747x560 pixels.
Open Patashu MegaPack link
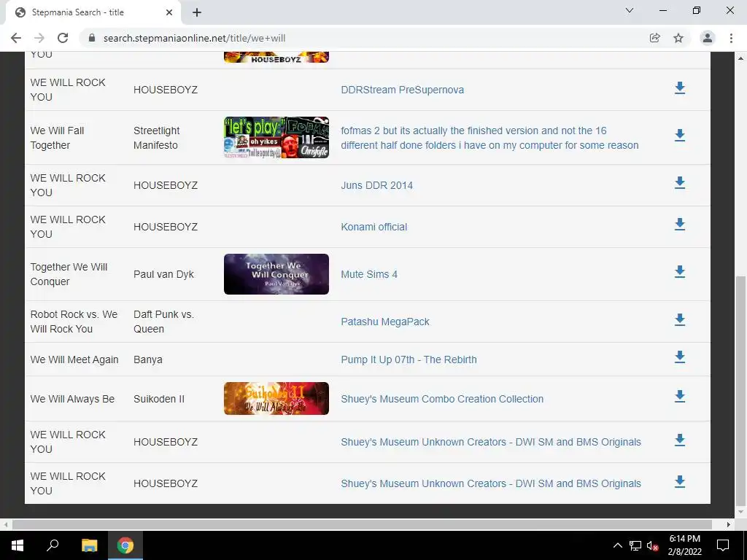pos(385,322)
